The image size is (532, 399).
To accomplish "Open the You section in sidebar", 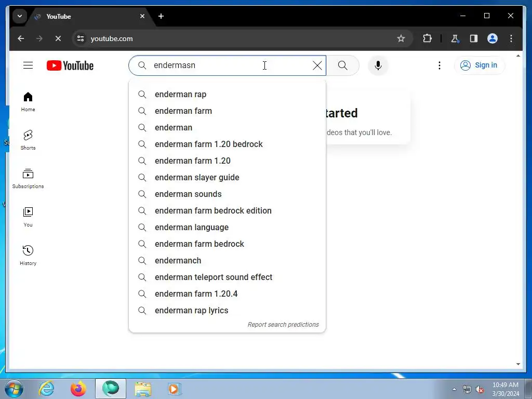I will click(x=28, y=217).
